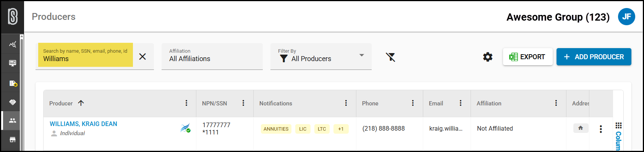Expand the Filter By All Producers dropdown
This screenshot has height=152, width=644.
pyautogui.click(x=321, y=56)
